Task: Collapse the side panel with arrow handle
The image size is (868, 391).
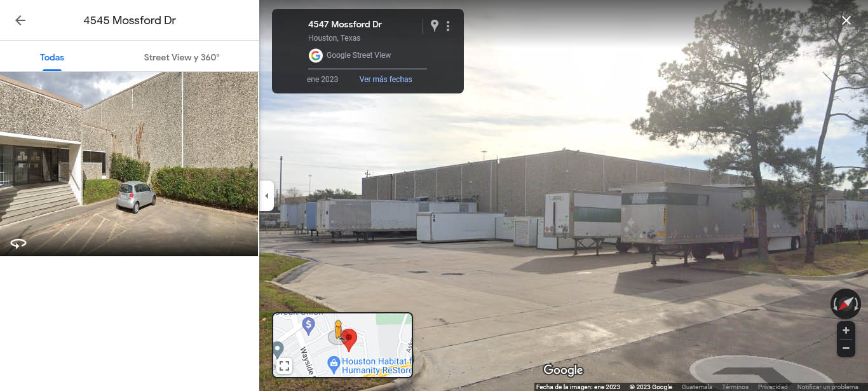Action: pos(267,196)
